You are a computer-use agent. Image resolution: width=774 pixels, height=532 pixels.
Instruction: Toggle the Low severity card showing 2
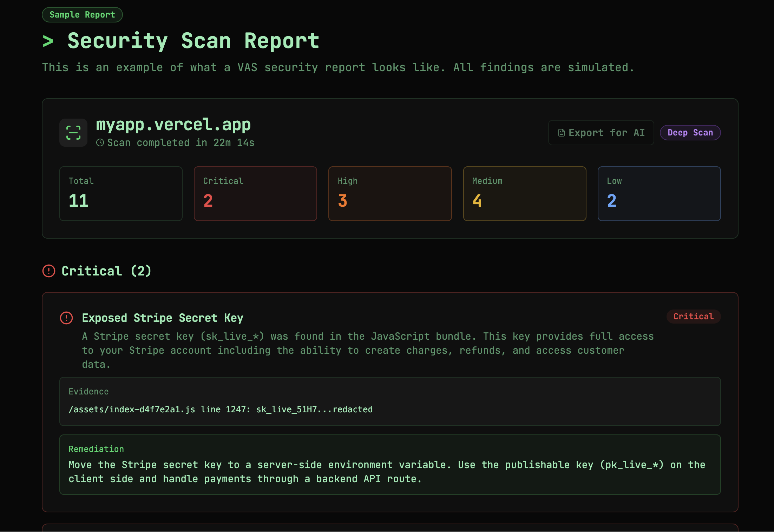659,193
